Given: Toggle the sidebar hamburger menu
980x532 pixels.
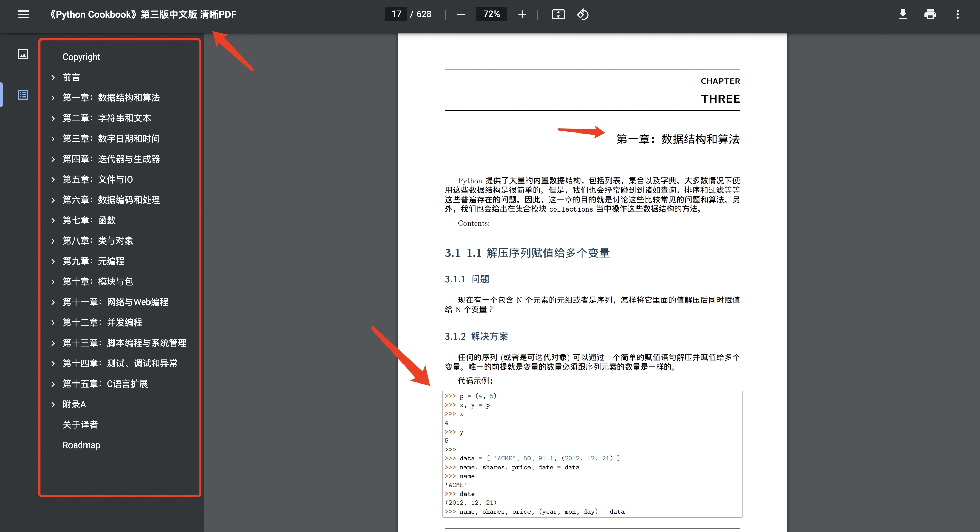Looking at the screenshot, I should [x=23, y=14].
